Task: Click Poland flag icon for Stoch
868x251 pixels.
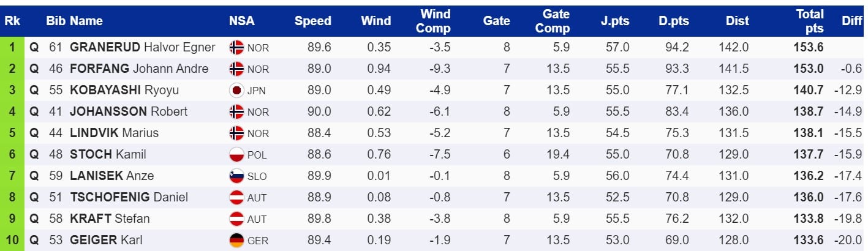Action: click(236, 155)
